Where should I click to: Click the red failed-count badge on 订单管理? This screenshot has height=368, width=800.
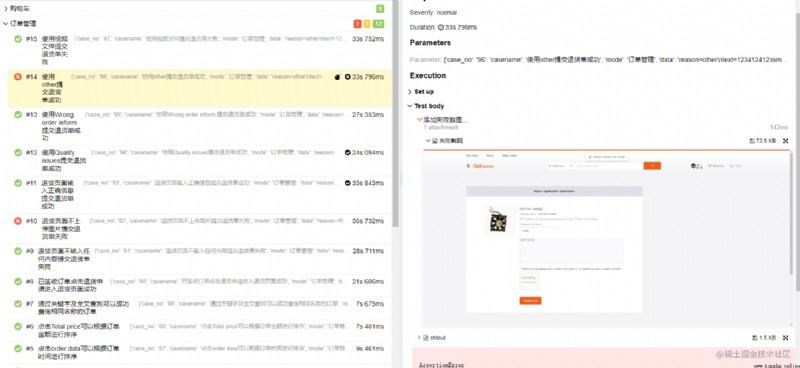[358, 24]
